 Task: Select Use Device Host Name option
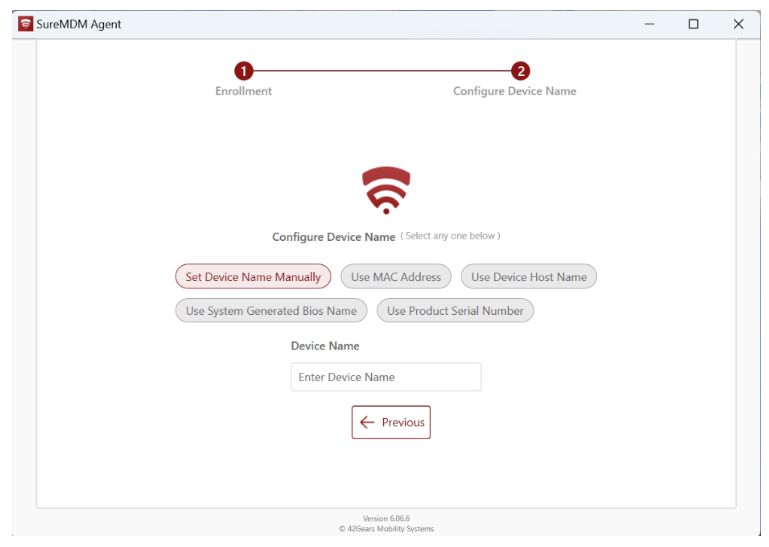point(528,277)
